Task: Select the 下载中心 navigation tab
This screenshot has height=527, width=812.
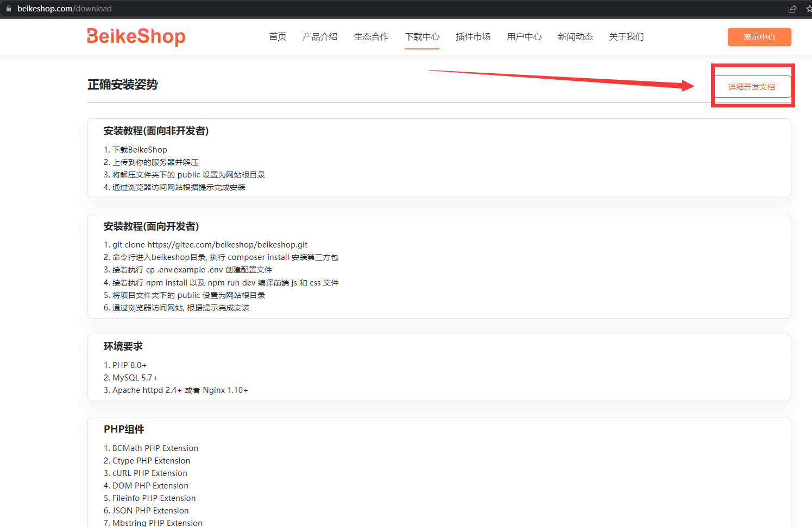Action: point(422,36)
